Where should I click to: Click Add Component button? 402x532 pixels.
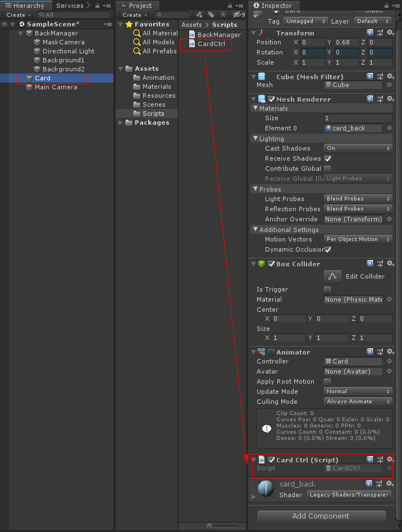click(321, 516)
